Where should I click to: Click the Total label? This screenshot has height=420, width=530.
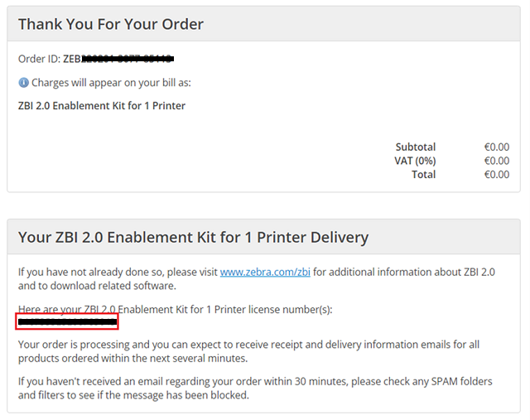(423, 174)
